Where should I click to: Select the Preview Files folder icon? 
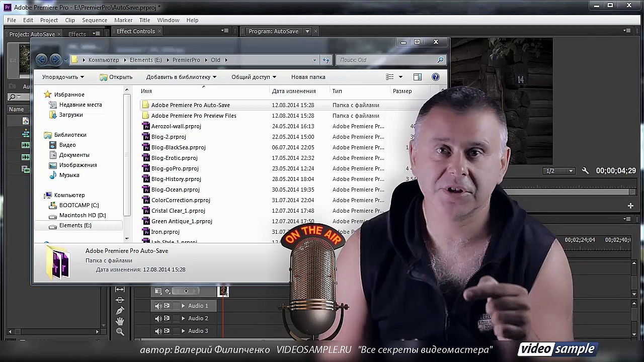click(x=145, y=116)
